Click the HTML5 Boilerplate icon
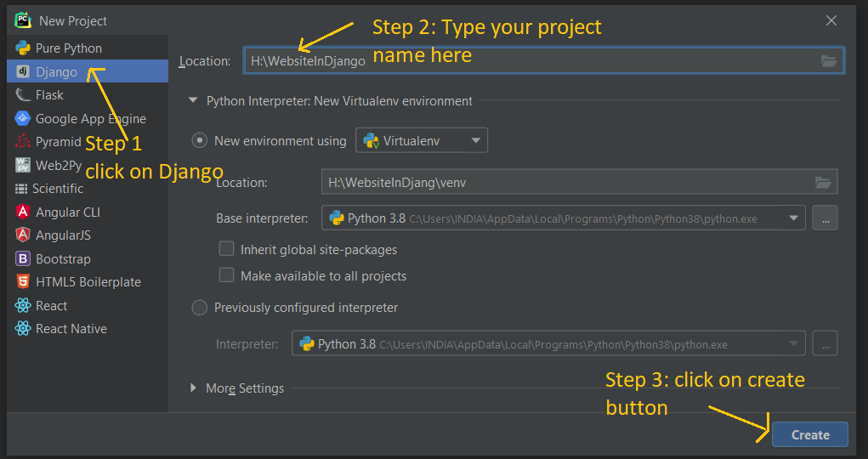Viewport: 868px width, 459px height. (x=23, y=282)
